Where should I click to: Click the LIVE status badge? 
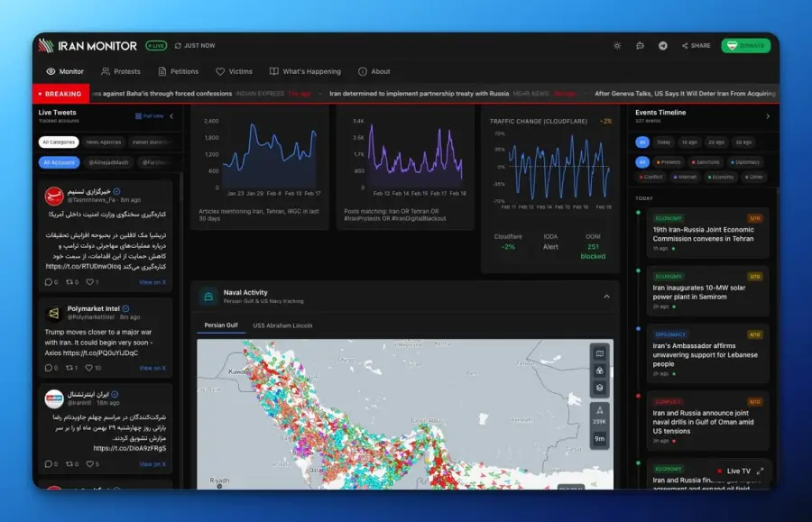(x=156, y=45)
